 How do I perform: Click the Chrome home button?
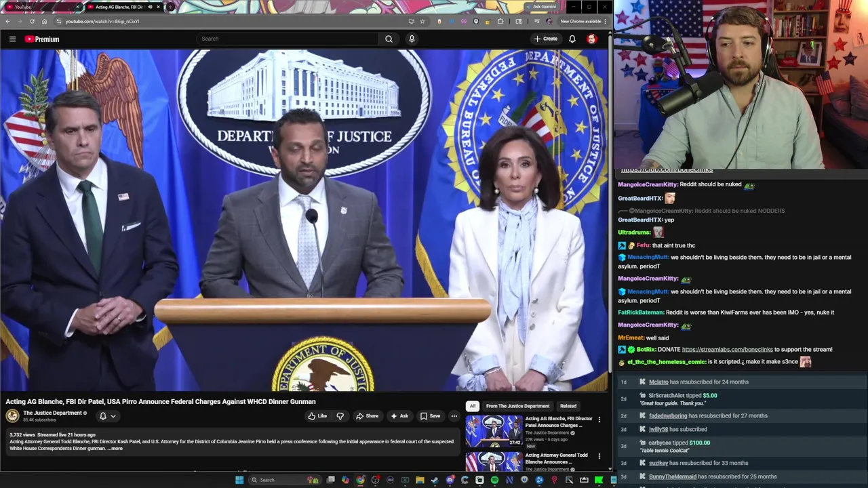point(44,22)
